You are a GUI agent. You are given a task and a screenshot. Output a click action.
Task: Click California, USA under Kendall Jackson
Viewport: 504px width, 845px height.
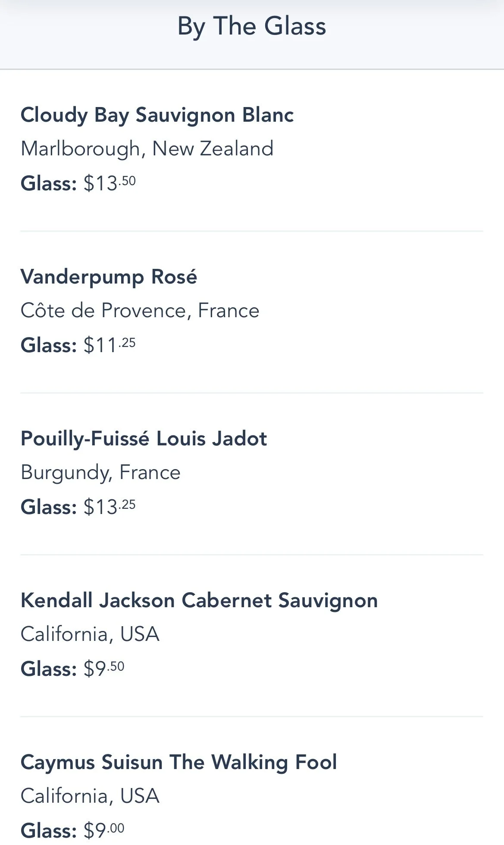[90, 634]
